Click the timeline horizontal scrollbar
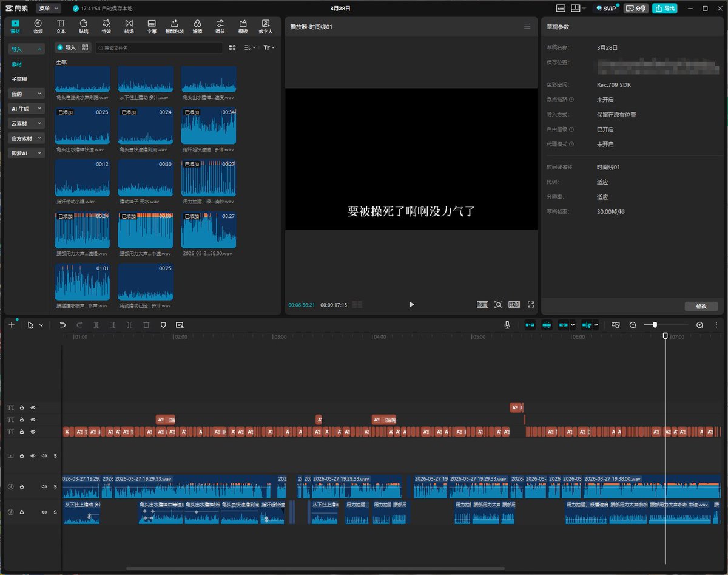The image size is (728, 575). 315,569
